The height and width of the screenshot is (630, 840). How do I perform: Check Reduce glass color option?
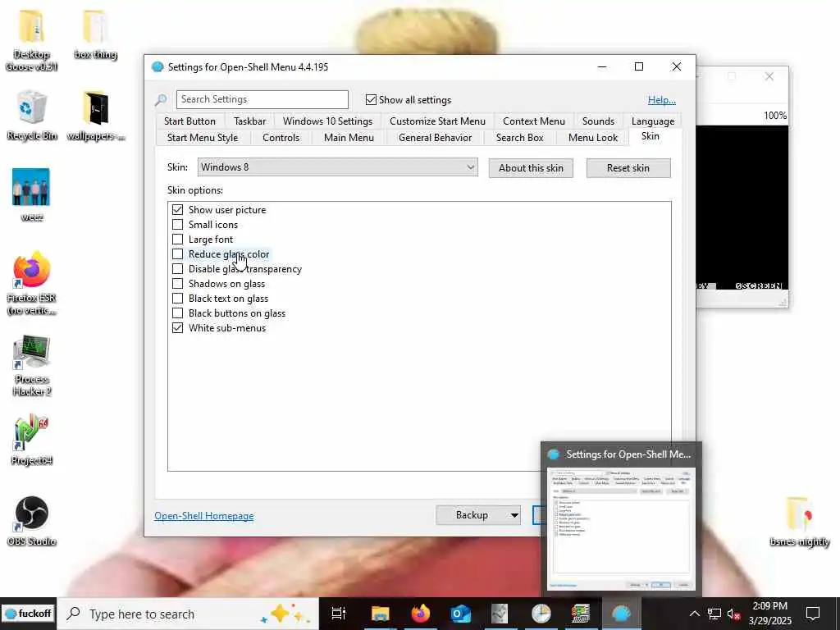point(177,254)
